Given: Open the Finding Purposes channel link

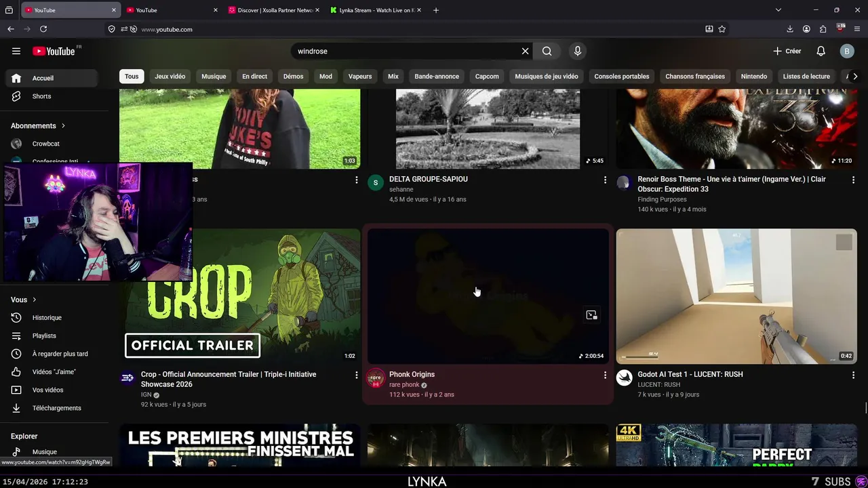Looking at the screenshot, I should click(662, 199).
